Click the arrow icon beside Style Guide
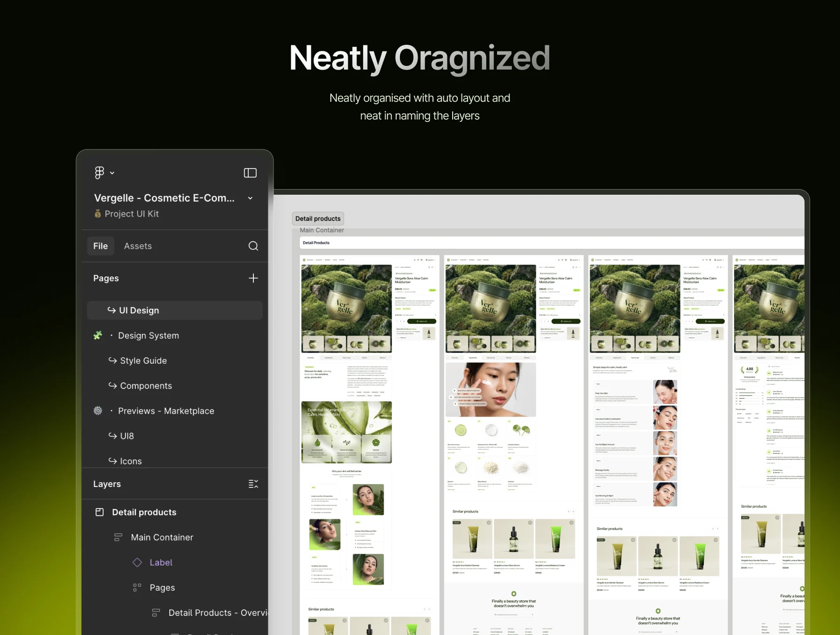Image resolution: width=840 pixels, height=635 pixels. 112,360
